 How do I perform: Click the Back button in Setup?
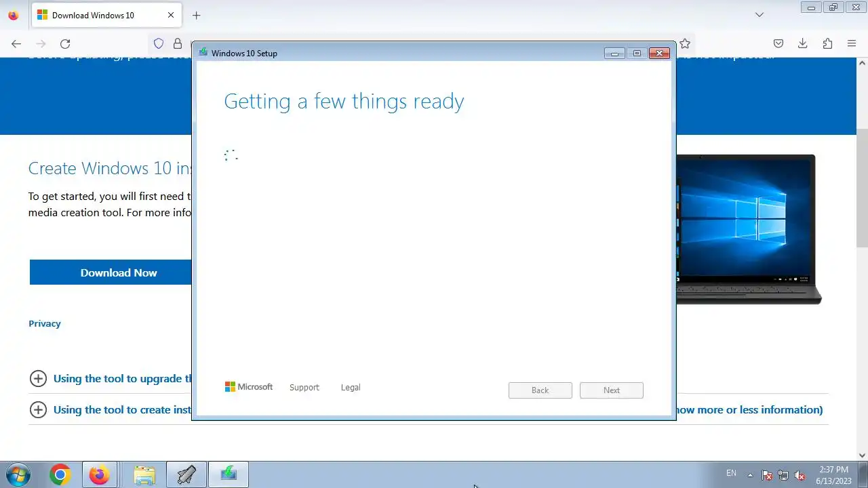tap(540, 390)
